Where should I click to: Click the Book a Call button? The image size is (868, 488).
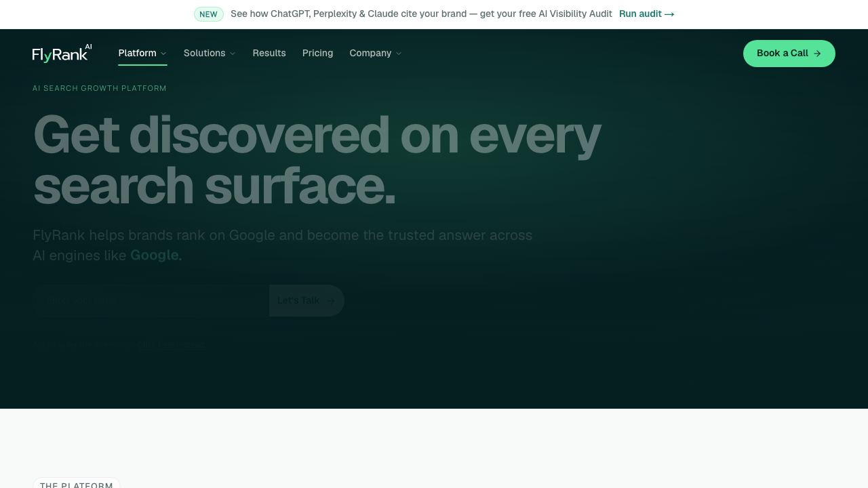789,54
